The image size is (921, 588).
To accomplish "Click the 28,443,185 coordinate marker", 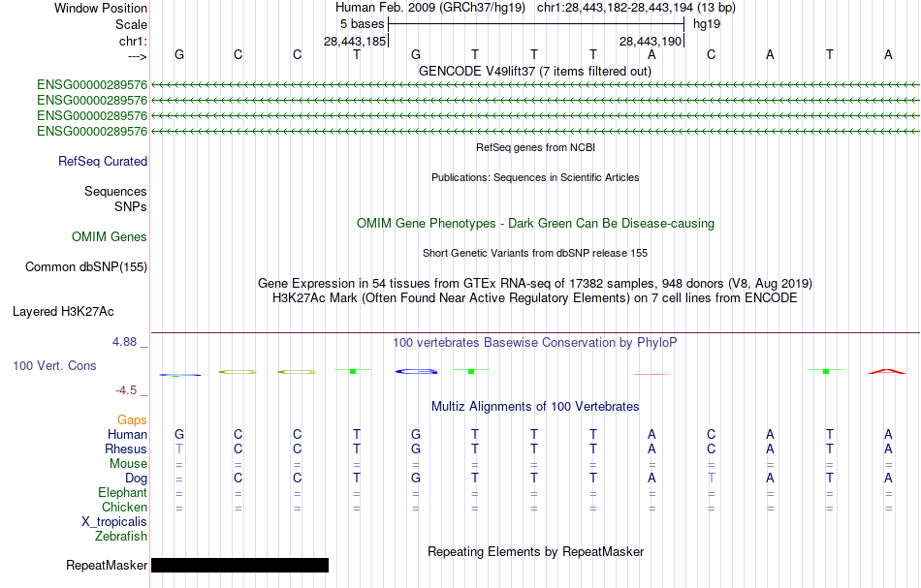I will [355, 42].
